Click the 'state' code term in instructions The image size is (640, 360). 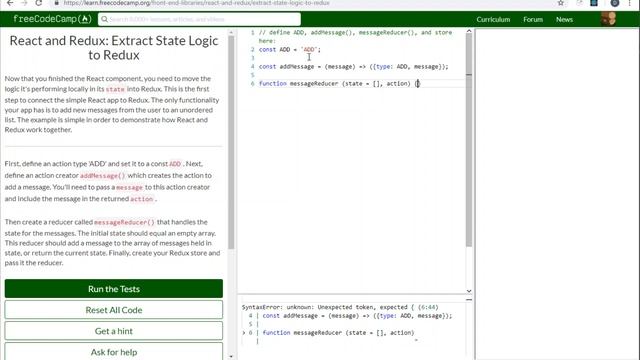pos(115,89)
